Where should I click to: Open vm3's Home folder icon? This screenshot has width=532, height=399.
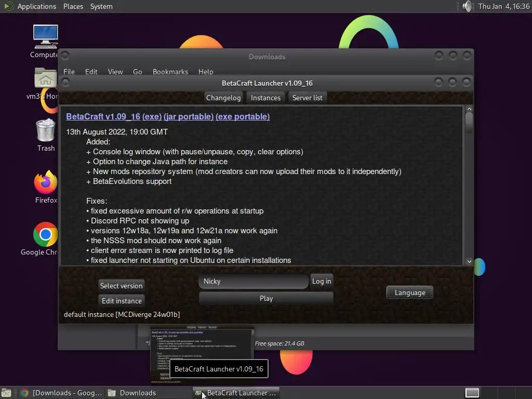click(46, 78)
